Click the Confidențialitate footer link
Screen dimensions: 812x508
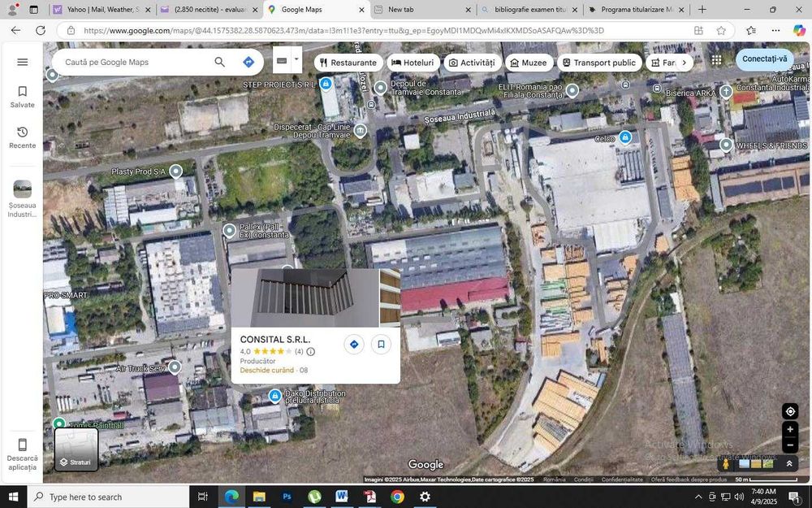tap(622, 480)
